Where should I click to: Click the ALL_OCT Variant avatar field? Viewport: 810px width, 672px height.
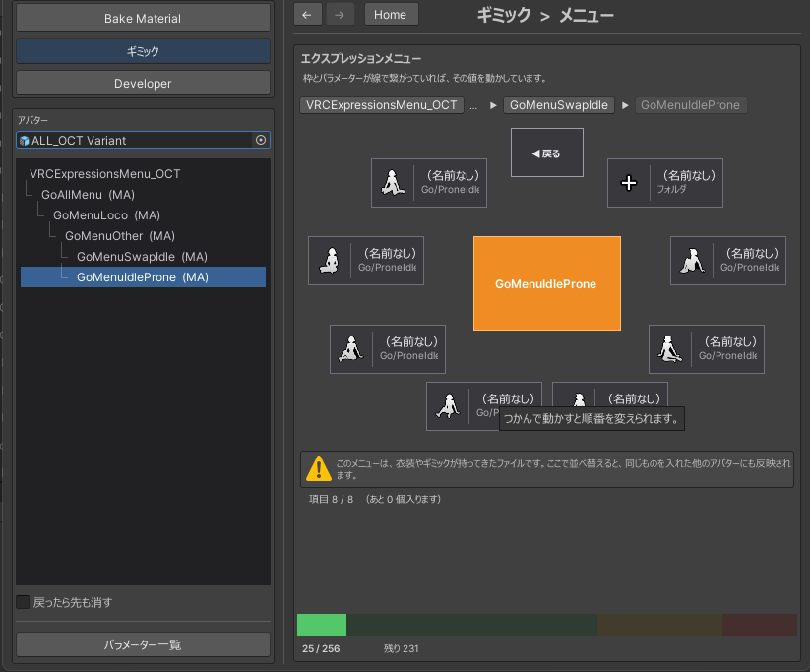(143, 140)
